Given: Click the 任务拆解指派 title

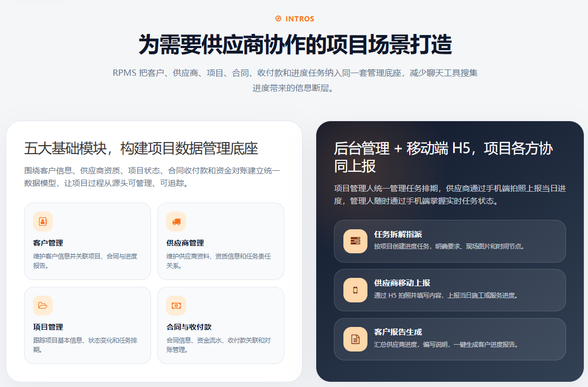Looking at the screenshot, I should pyautogui.click(x=398, y=234).
